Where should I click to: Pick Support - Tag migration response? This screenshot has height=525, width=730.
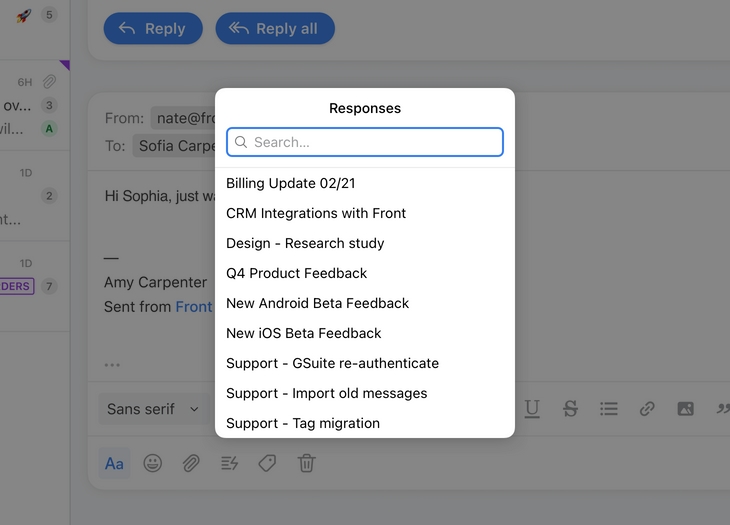(303, 423)
